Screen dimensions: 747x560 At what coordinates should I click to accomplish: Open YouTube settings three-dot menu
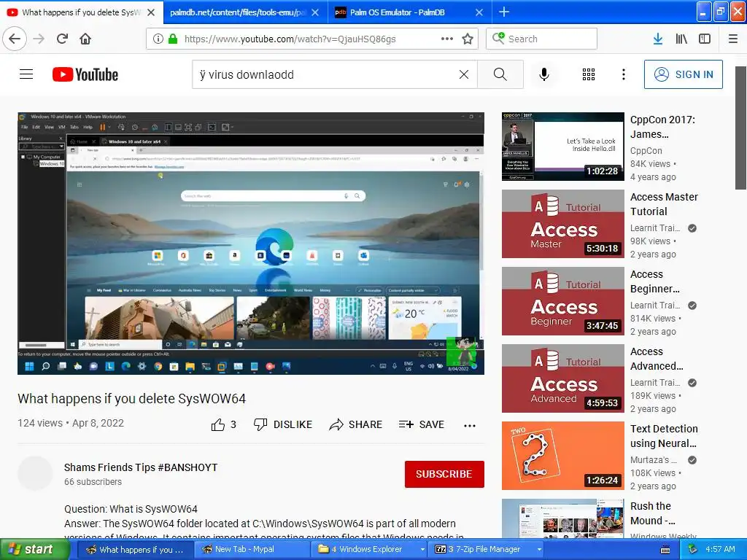(623, 74)
